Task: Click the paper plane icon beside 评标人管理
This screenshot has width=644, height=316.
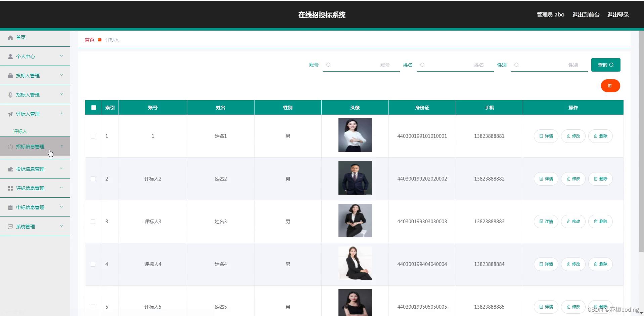Action: click(10, 114)
